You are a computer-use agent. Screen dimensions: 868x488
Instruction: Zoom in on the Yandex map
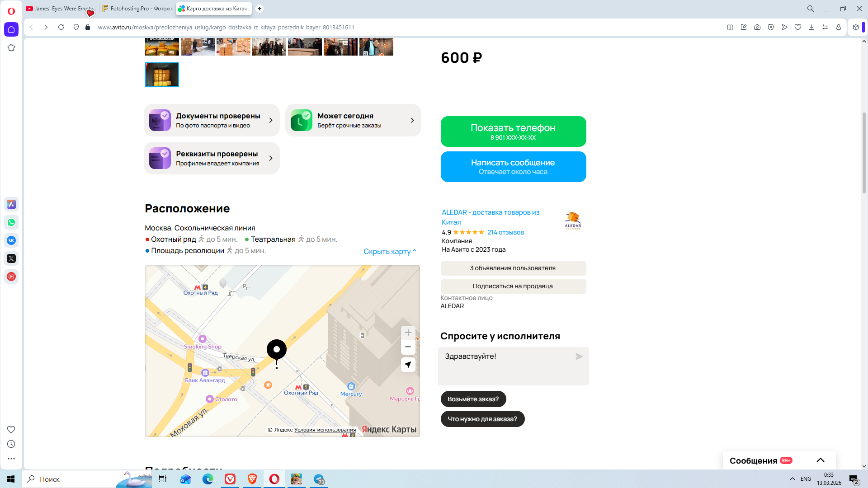408,333
